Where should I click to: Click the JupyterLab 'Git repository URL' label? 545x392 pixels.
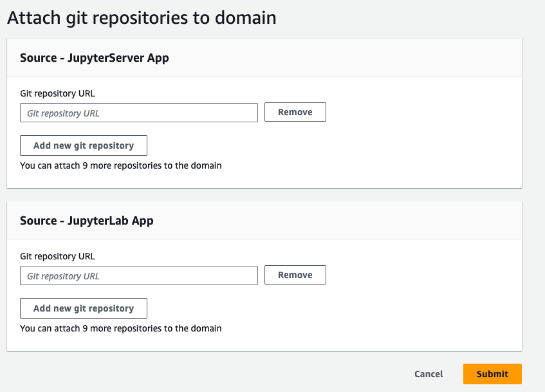(57, 256)
